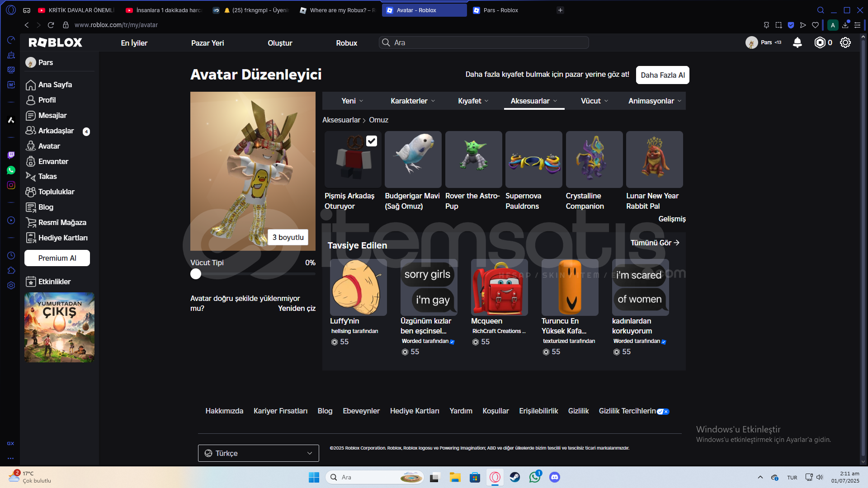Screen dimensions: 868x488
Task: Expand the Karakterler dropdown
Action: (x=413, y=101)
